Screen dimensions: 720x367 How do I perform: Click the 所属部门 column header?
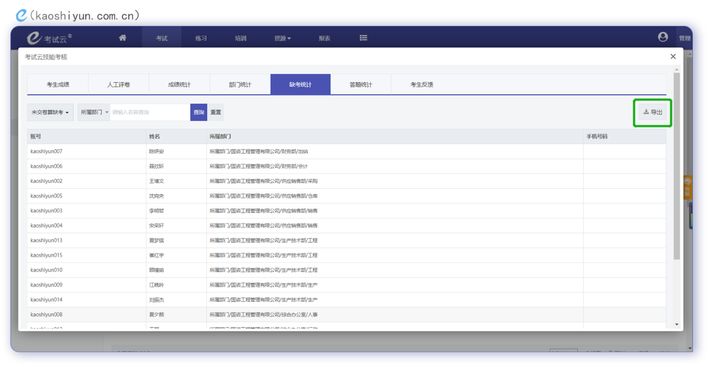click(395, 136)
